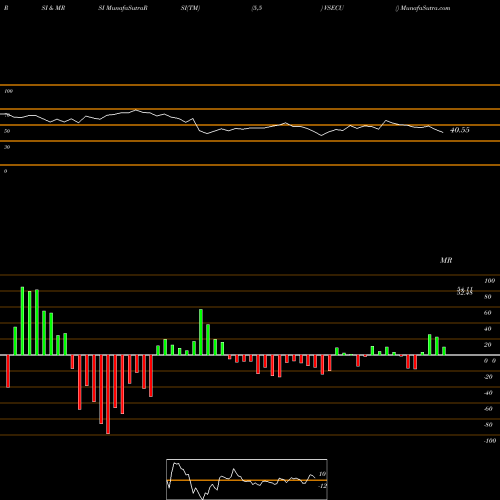The height and width of the screenshot is (500, 500).
Task: Click the MR indicator title label
Action: 446,260
